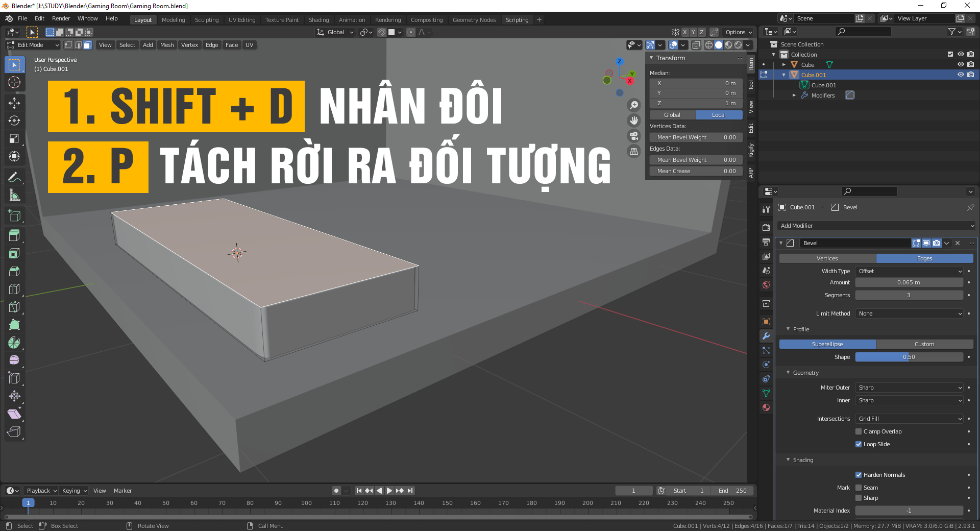Enable Clamp Overlap checkbox
Screen dimensions: 980x531
click(x=859, y=431)
